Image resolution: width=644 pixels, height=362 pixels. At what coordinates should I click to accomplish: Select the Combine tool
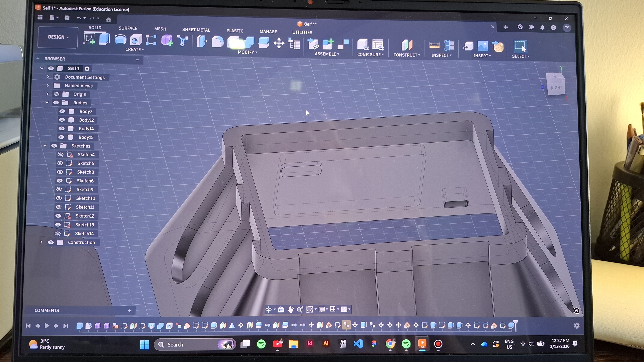(x=249, y=42)
